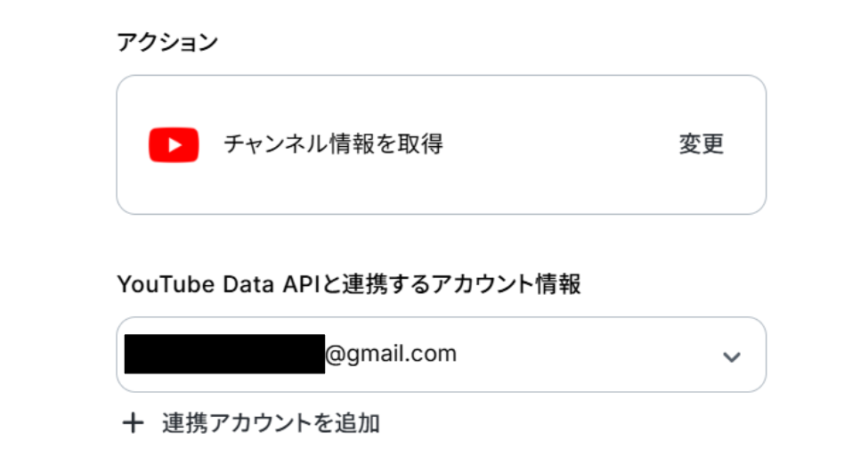
Task: Open the gmail account selection dropdown
Action: pyautogui.click(x=441, y=355)
